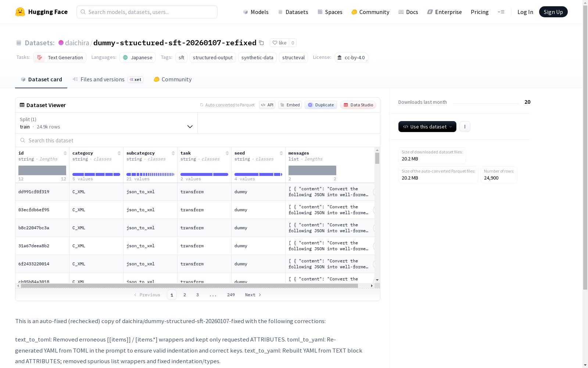Click the cc-by-4.0 license tag

pos(351,57)
